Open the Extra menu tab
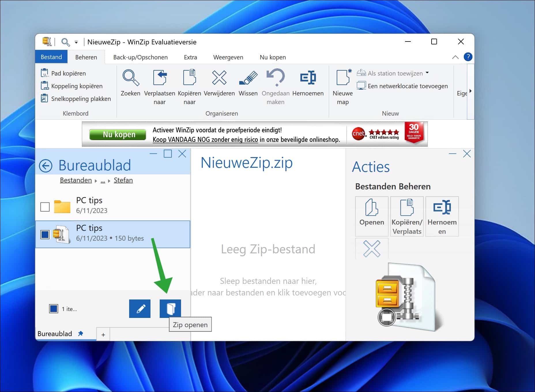 tap(190, 57)
